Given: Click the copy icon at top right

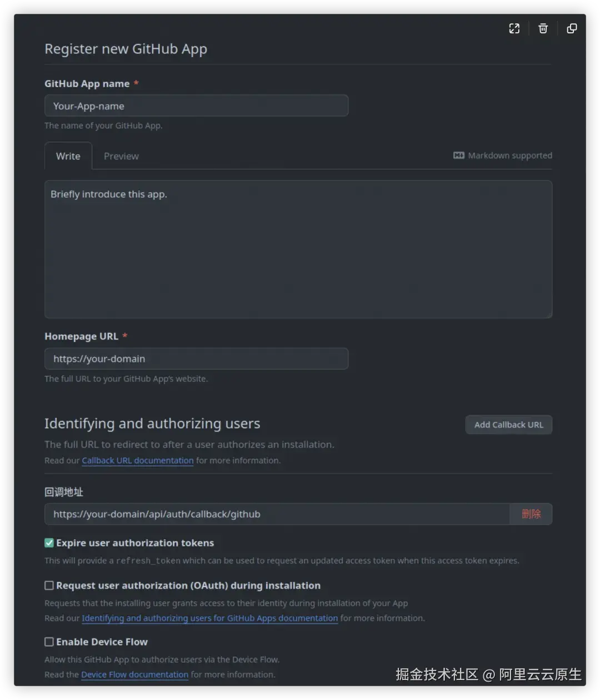Looking at the screenshot, I should pyautogui.click(x=572, y=29).
